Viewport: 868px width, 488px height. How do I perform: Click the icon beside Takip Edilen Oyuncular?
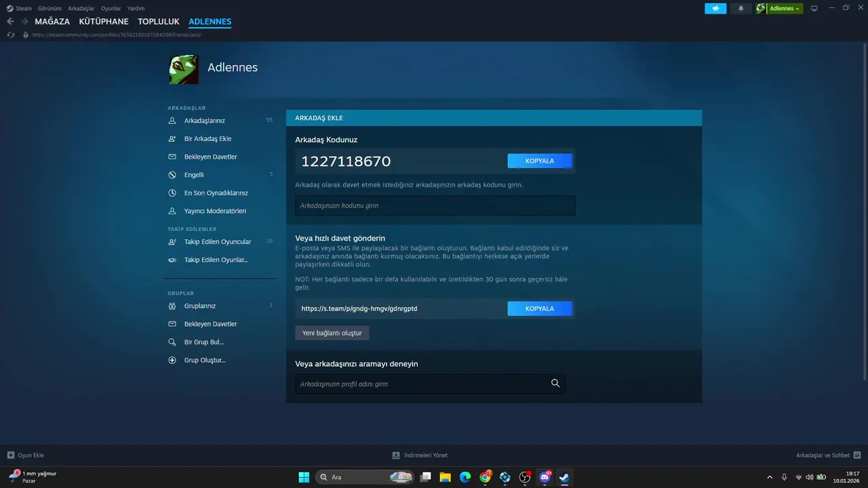pos(172,242)
